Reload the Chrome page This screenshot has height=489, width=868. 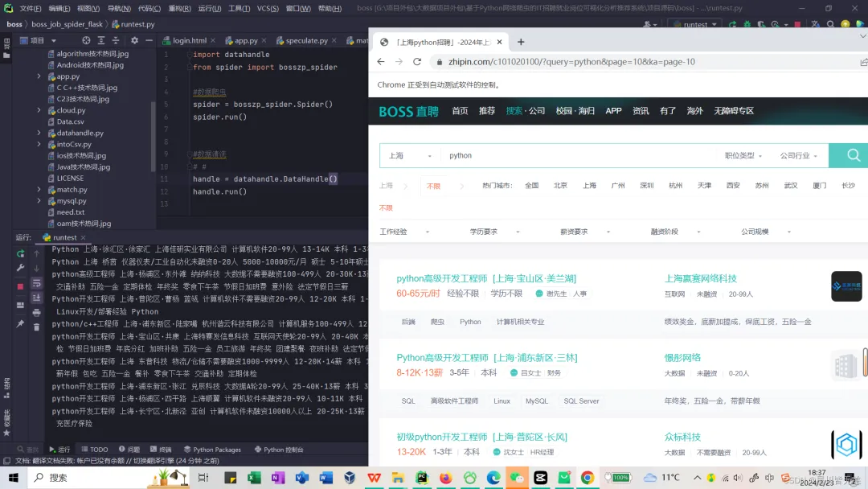click(x=417, y=62)
